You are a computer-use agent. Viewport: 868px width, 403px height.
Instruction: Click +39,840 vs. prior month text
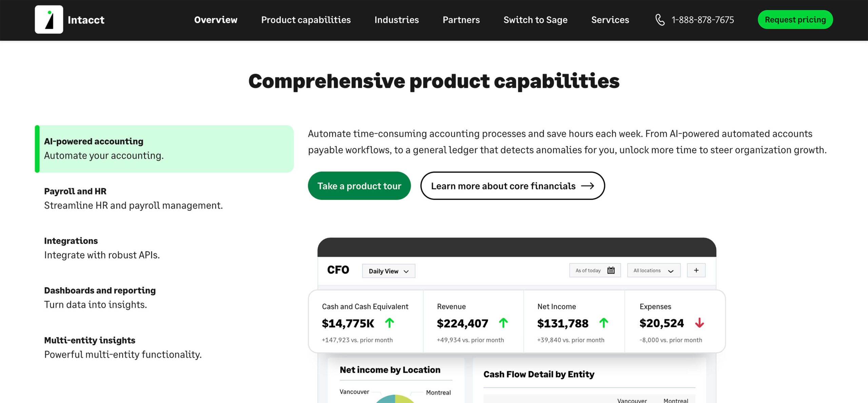tap(571, 340)
